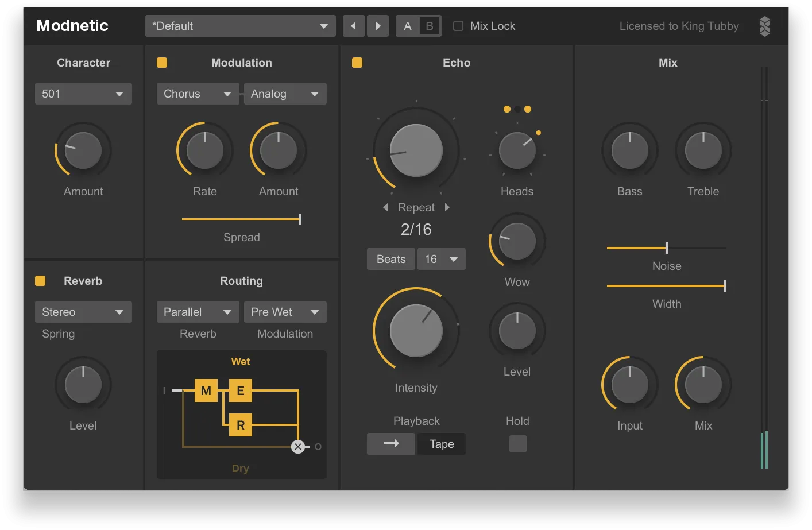812x530 pixels.
Task: Click the Treble knob
Action: [703, 150]
